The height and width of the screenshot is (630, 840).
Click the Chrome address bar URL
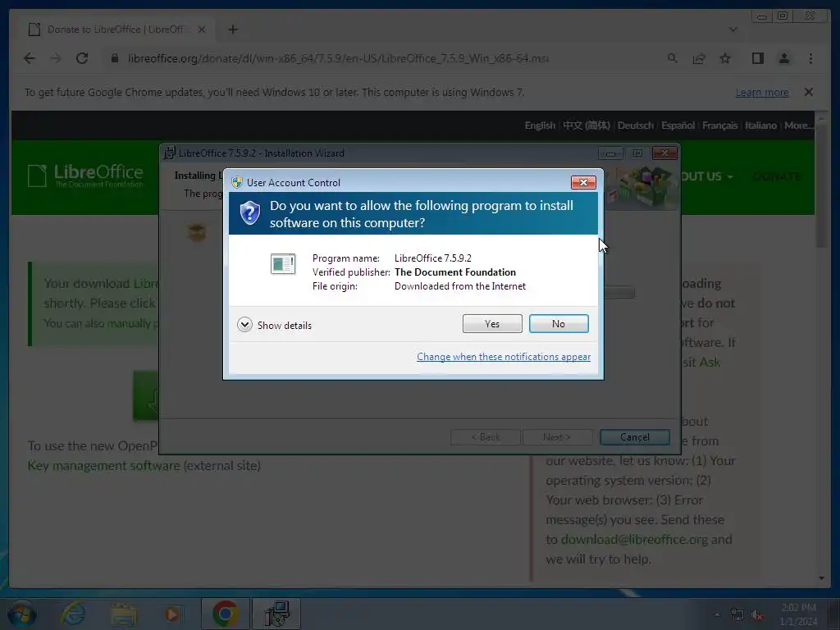coord(337,58)
